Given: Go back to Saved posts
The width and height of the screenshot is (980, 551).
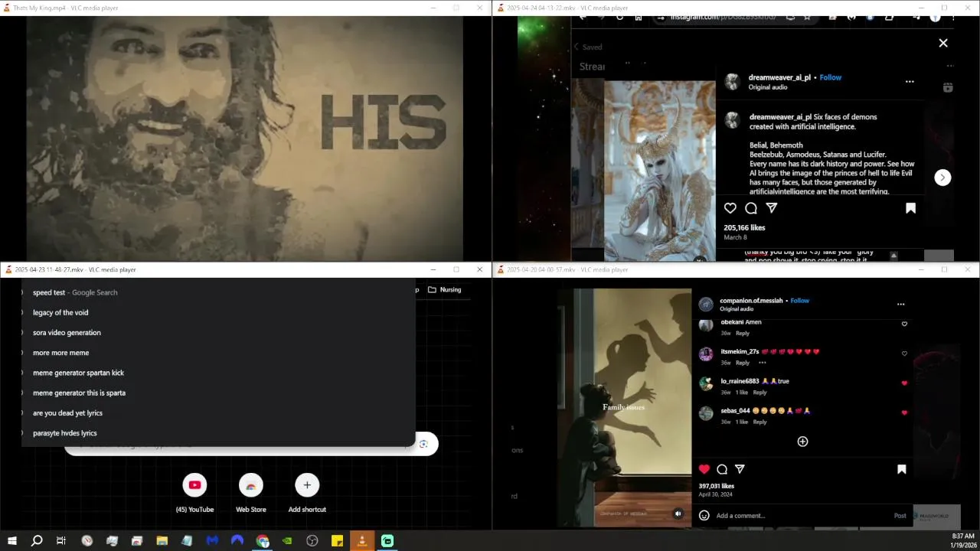Looking at the screenshot, I should [588, 47].
